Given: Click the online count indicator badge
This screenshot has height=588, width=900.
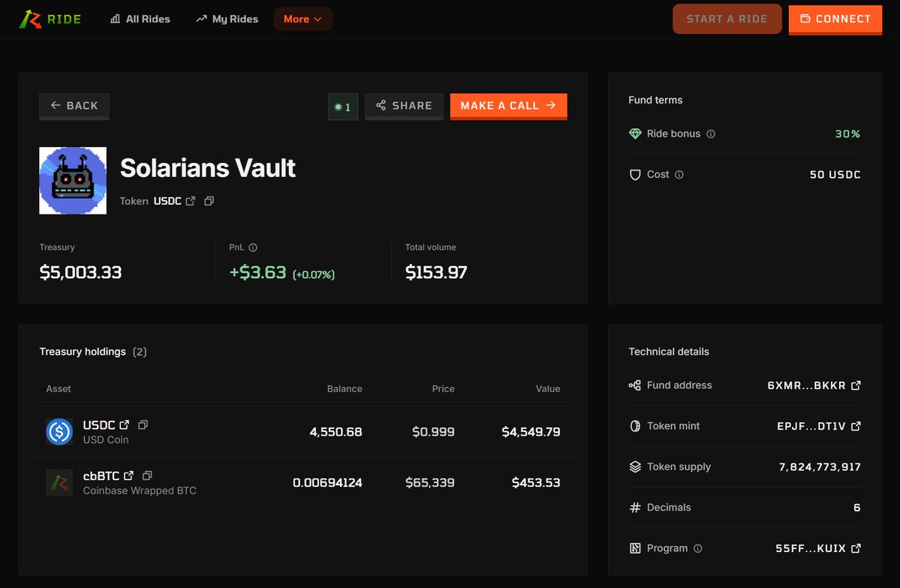Looking at the screenshot, I should click(343, 106).
